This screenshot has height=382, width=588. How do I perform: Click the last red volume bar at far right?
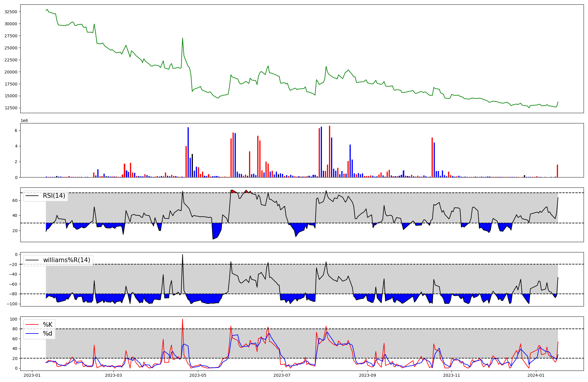[557, 171]
